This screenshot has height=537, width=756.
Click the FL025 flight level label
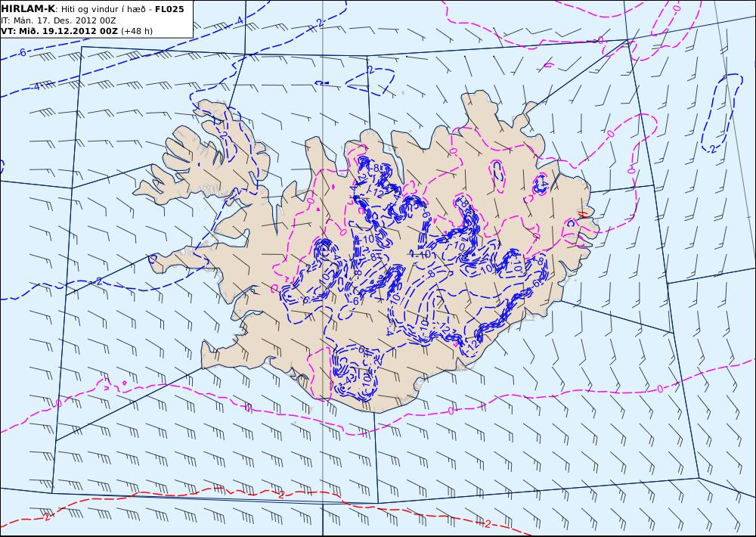(169, 9)
